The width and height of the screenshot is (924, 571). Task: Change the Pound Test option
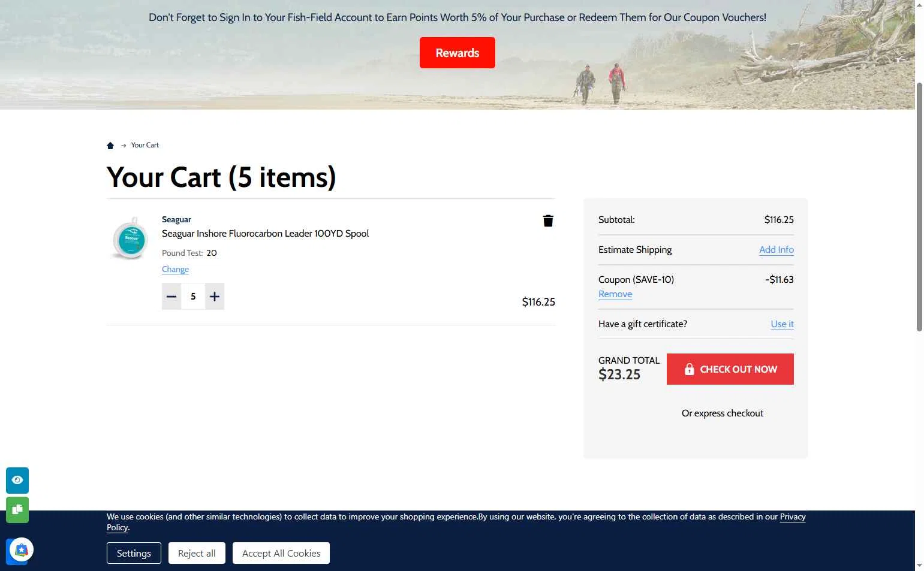click(175, 270)
